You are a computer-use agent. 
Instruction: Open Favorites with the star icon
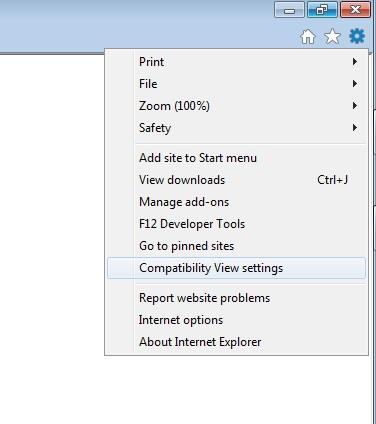point(332,36)
